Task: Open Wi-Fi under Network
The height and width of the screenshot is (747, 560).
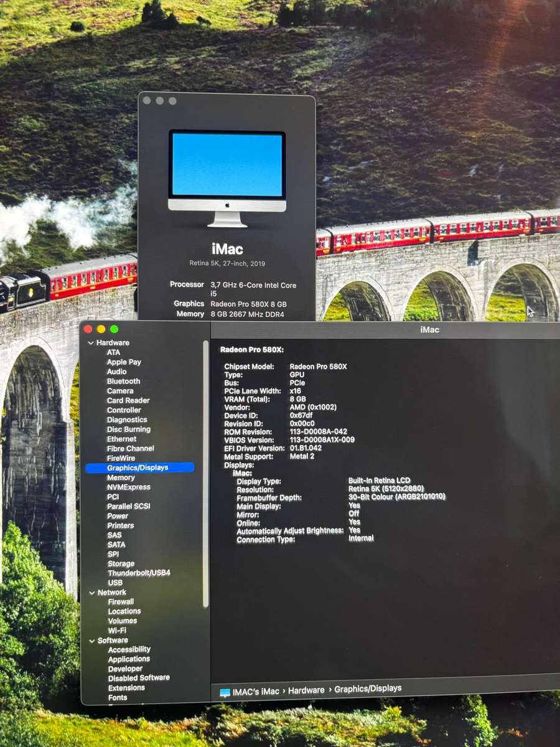Action: tap(117, 631)
